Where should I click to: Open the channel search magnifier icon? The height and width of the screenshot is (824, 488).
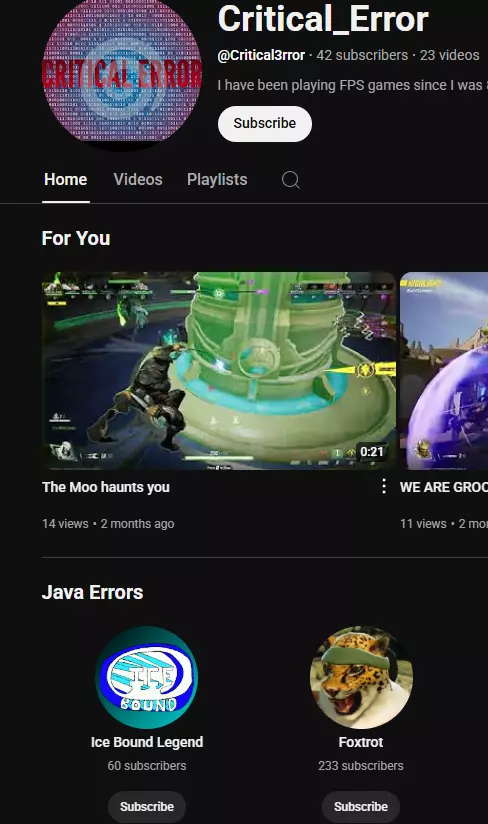point(290,180)
